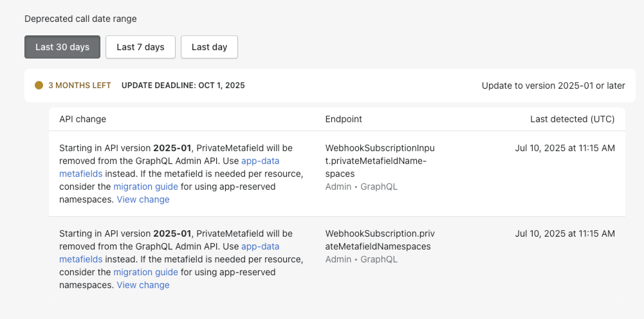644x319 pixels.
Task: Open app-data metafields link in WebhookSubscriptionInput row
Action: pos(260,161)
